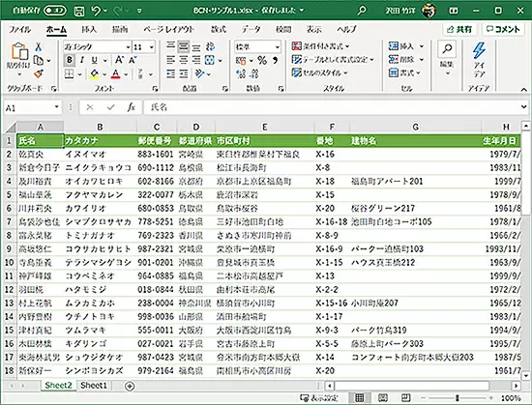532x405 pixels.
Task: Toggle Bold formatting button
Action: 70,60
